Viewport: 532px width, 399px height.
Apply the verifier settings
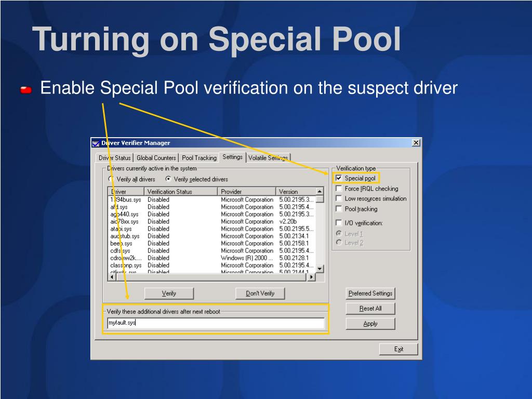pyautogui.click(x=370, y=324)
